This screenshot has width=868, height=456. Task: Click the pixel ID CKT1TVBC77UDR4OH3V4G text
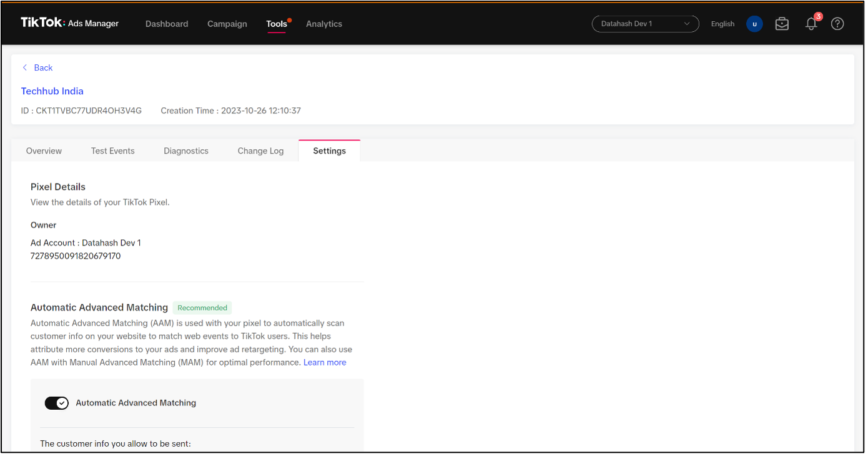click(x=81, y=111)
